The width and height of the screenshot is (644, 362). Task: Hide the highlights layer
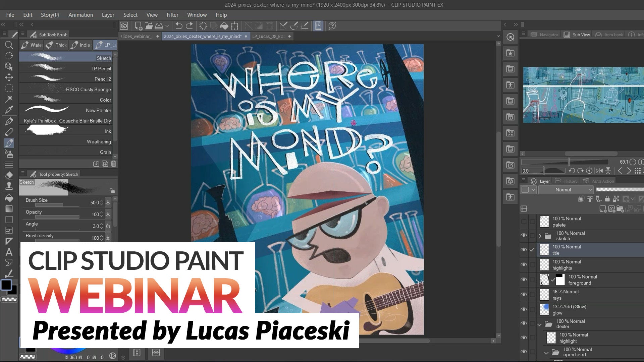click(x=524, y=265)
